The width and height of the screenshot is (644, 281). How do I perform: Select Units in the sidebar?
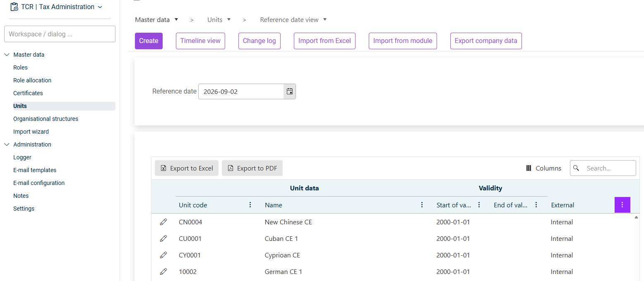click(x=64, y=106)
